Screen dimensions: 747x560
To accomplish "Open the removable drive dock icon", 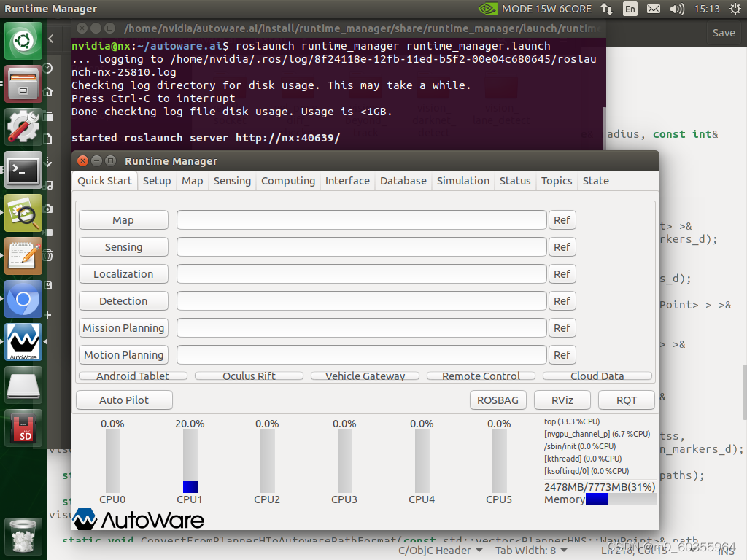I will click(23, 385).
